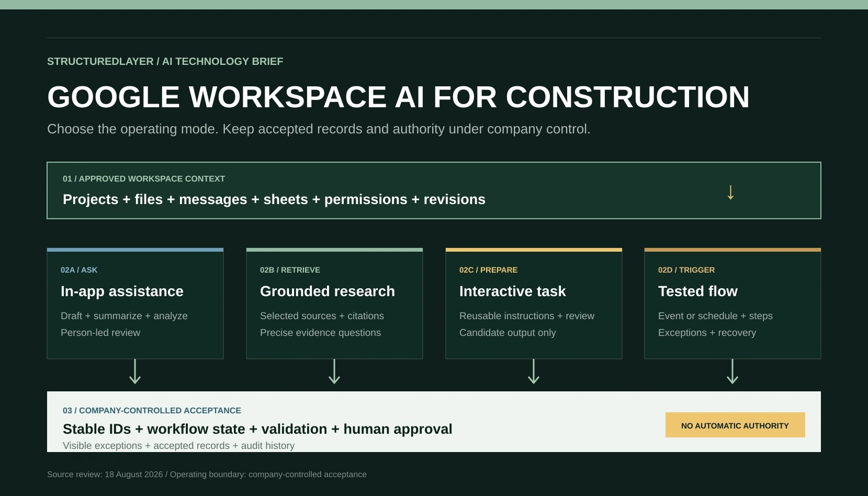Click the arrow below Interactive task card

pyautogui.click(x=534, y=371)
